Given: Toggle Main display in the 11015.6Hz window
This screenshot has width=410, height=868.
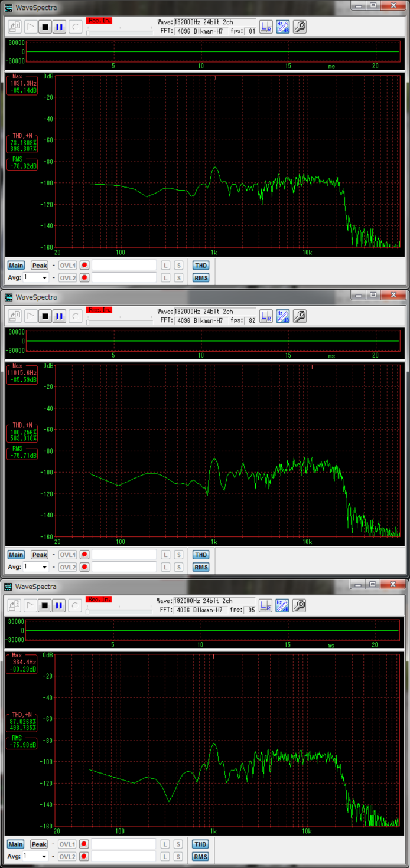Looking at the screenshot, I should tap(16, 555).
